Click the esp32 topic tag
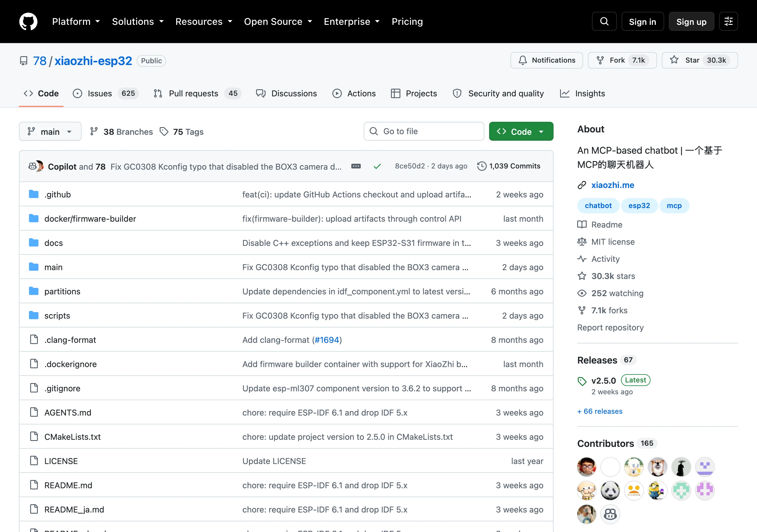 [x=639, y=206]
